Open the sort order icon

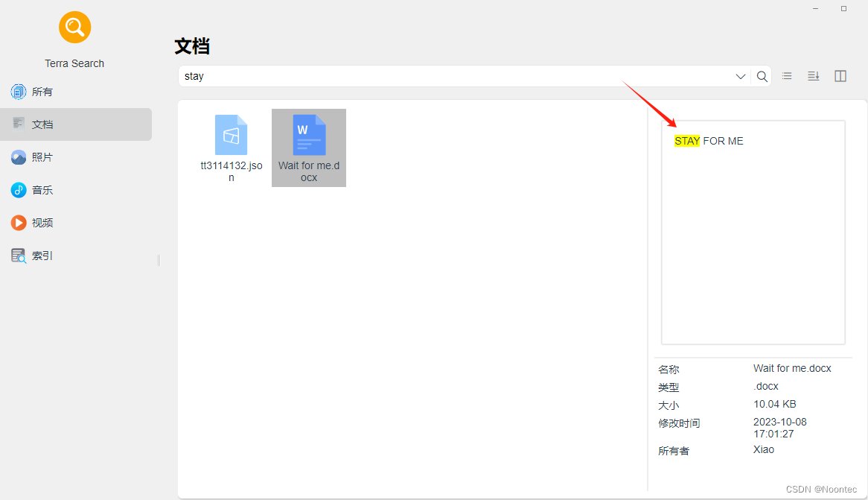tap(813, 76)
